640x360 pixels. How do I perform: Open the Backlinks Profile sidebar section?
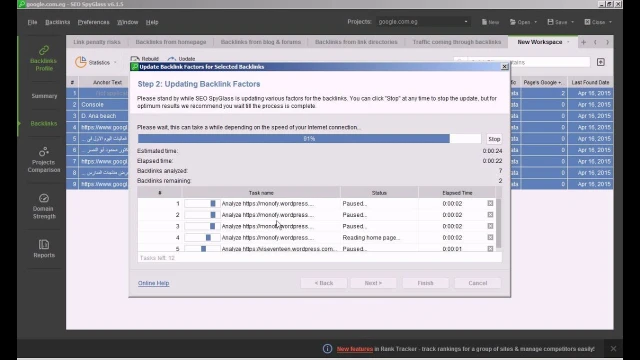pyautogui.click(x=44, y=58)
